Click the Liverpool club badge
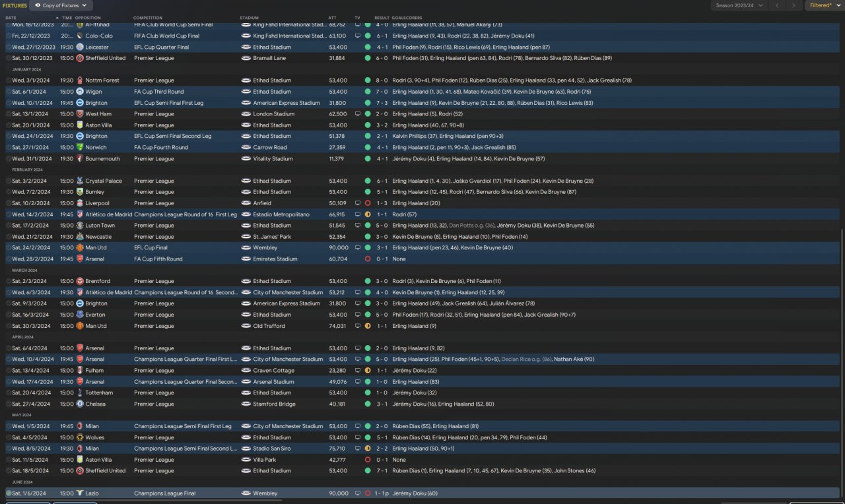This screenshot has height=504, width=845. click(79, 203)
